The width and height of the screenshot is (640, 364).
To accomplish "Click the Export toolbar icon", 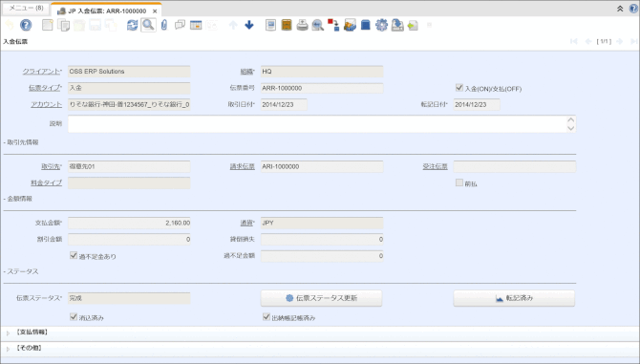I will 397,25.
